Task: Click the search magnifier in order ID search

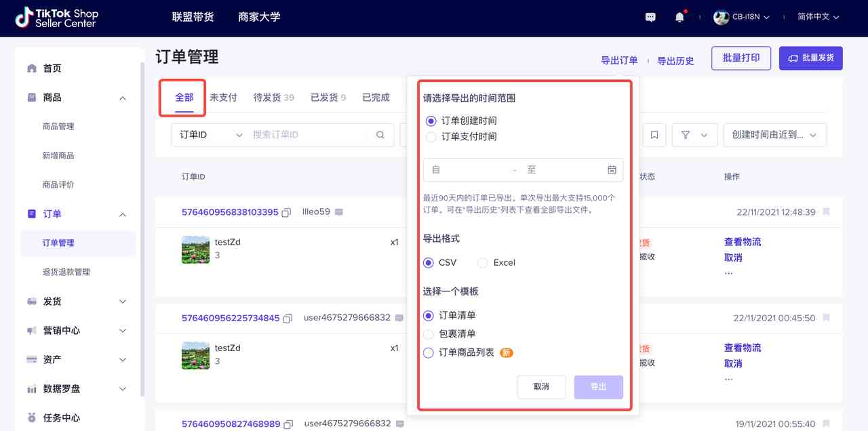Action: pyautogui.click(x=381, y=135)
